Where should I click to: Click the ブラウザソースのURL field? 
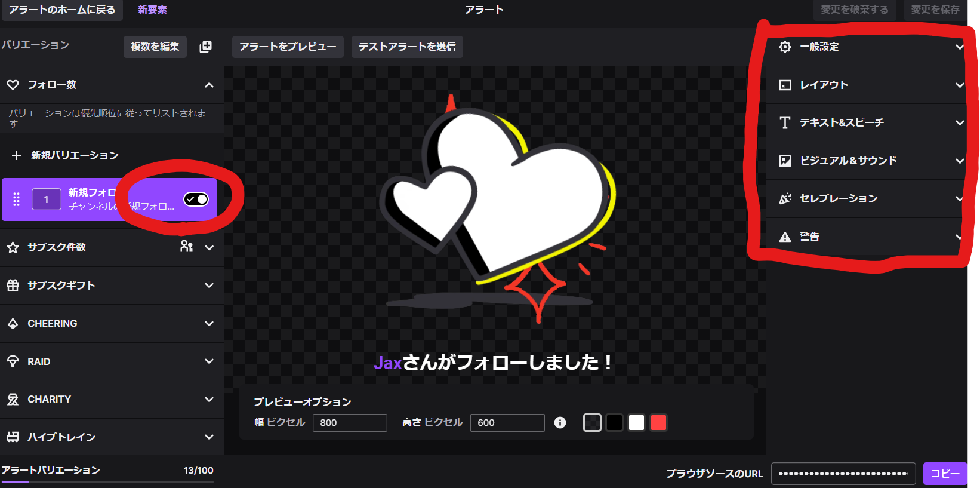(x=843, y=474)
